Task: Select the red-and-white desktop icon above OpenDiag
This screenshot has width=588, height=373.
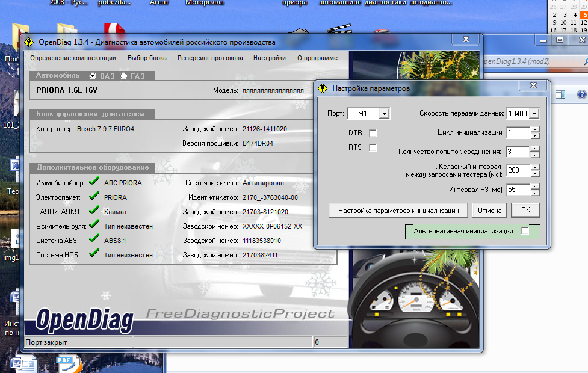Action: point(114,30)
